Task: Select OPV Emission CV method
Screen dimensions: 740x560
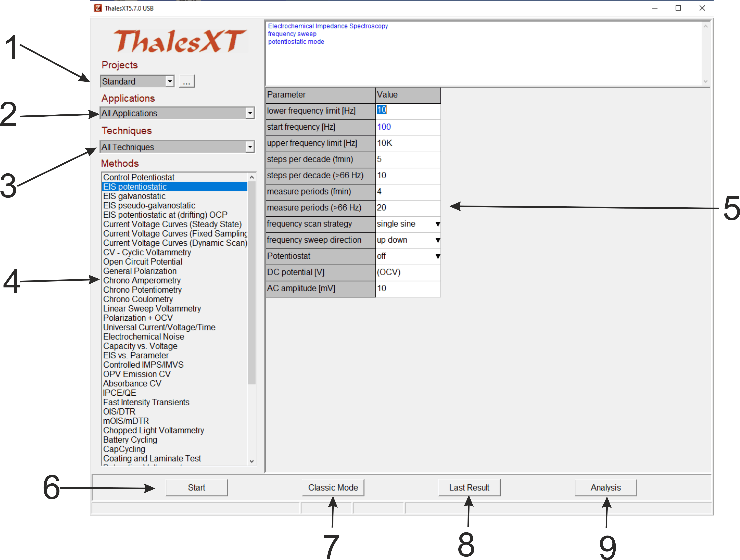Action: (x=175, y=374)
